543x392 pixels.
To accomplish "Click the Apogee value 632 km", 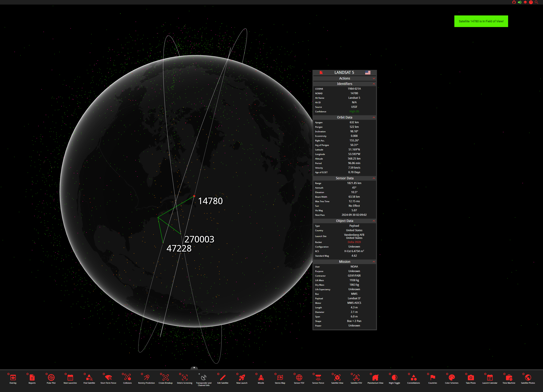I will 354,123.
